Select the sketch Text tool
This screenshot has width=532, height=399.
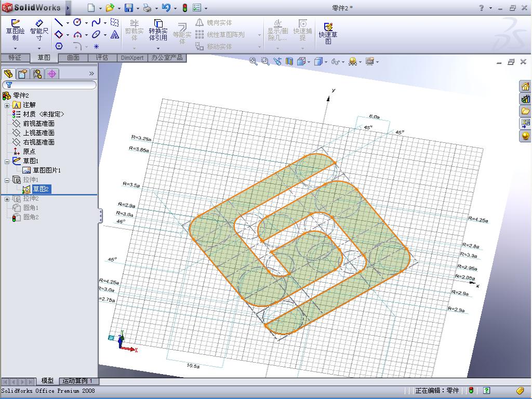[115, 35]
